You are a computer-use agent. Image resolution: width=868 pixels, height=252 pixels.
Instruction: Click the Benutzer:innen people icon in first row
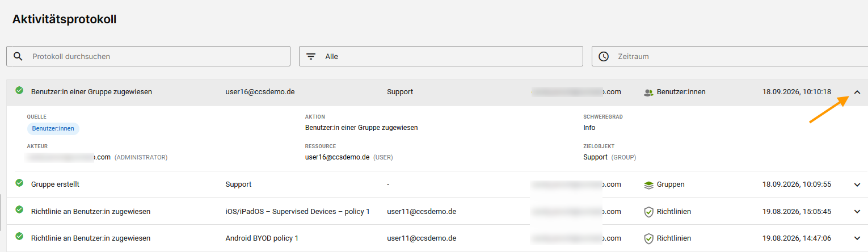(648, 92)
